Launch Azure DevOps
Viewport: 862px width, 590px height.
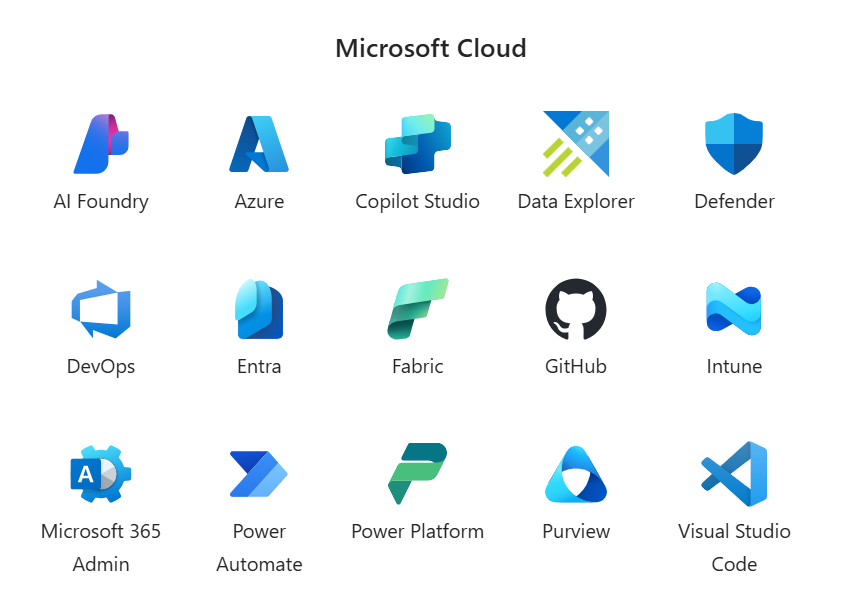[x=100, y=308]
